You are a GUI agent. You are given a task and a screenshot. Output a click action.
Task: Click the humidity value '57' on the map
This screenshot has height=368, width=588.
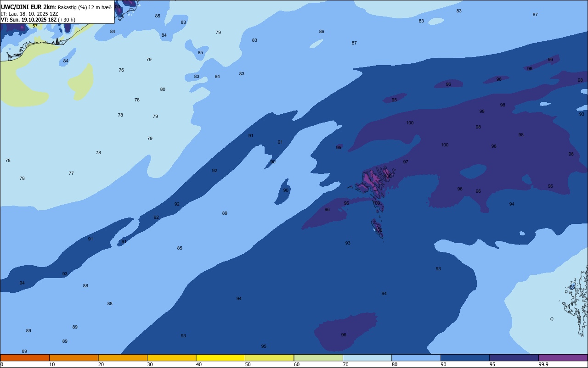[35, 26]
